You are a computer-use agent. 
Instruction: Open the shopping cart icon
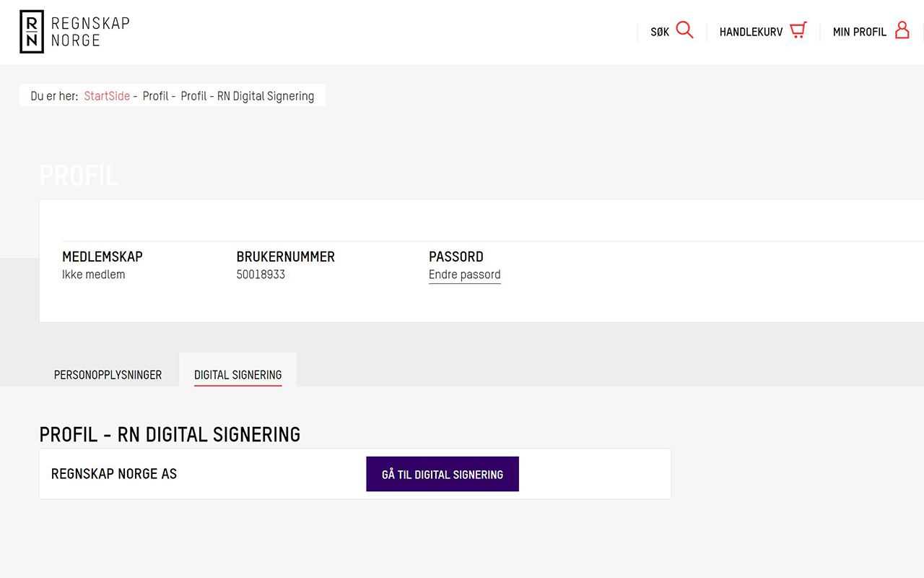(798, 30)
